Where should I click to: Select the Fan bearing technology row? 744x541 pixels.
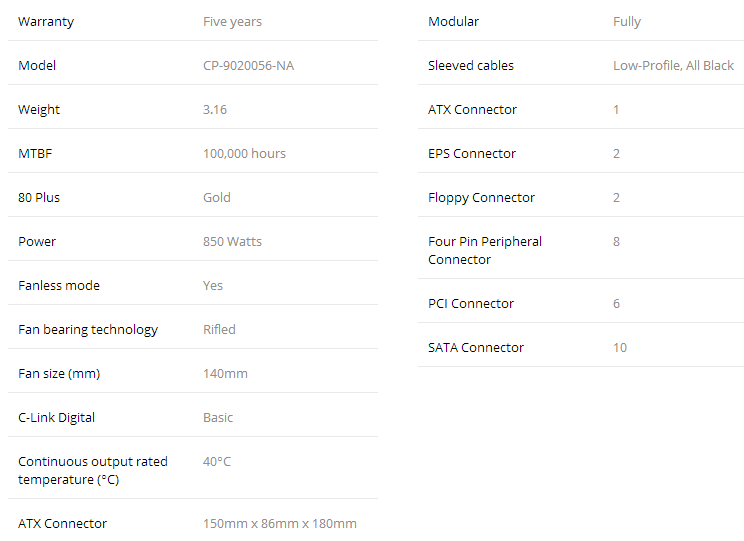coord(193,330)
